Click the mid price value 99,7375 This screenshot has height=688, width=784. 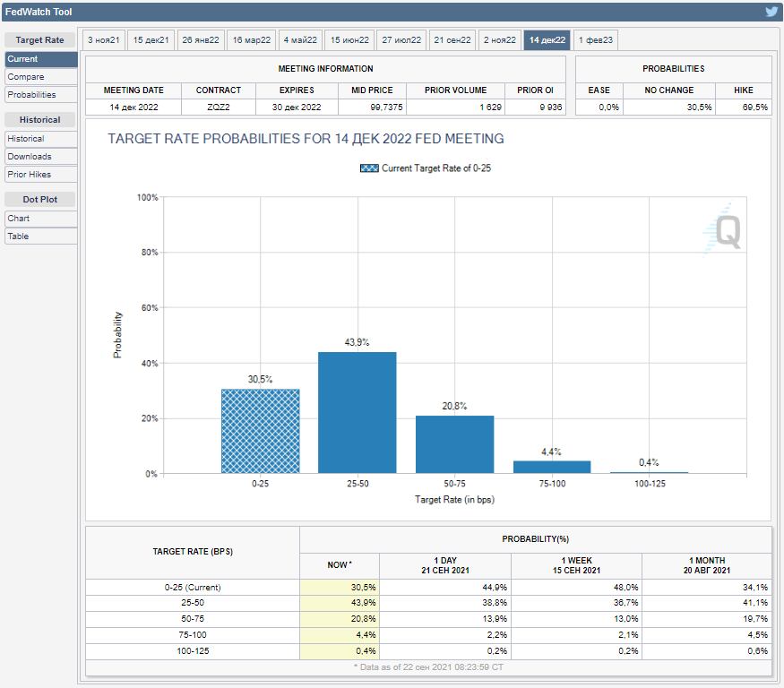pyautogui.click(x=386, y=107)
